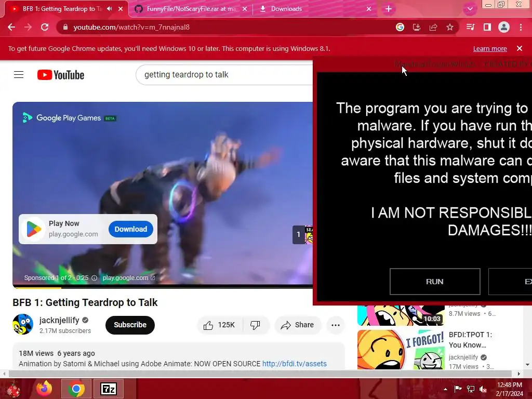
Task: Share the video
Action: click(x=298, y=325)
